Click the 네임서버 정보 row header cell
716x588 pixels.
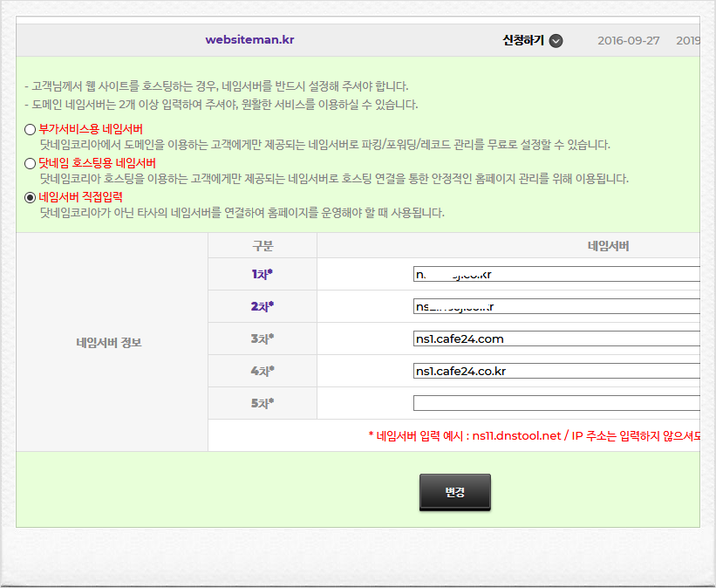(109, 343)
